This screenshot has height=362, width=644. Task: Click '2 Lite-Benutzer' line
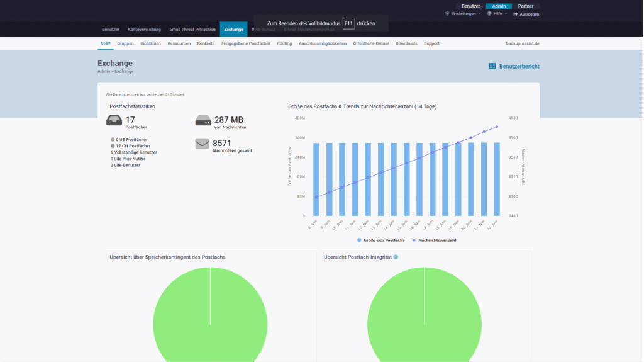(x=125, y=165)
